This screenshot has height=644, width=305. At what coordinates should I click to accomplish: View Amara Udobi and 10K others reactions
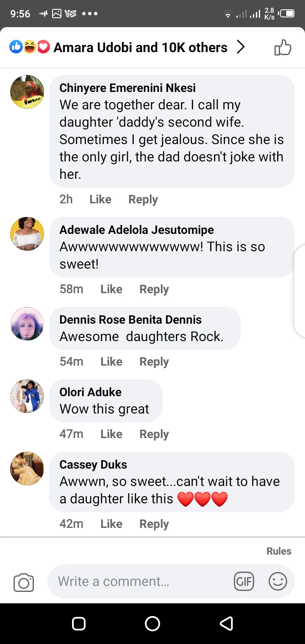click(140, 47)
